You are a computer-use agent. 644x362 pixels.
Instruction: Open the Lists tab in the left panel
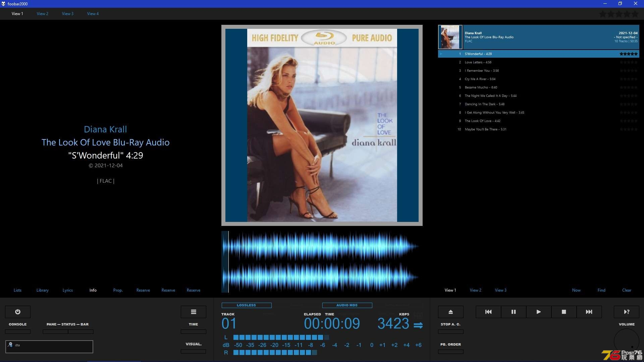[x=17, y=290]
